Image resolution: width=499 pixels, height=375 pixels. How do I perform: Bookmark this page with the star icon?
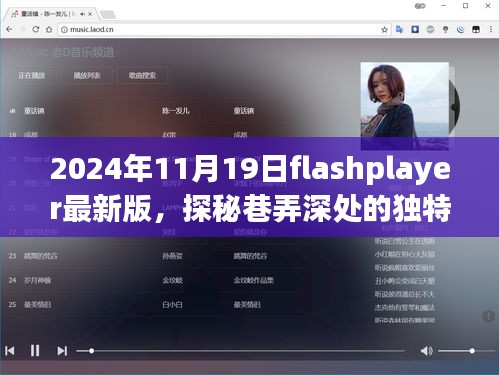384,30
